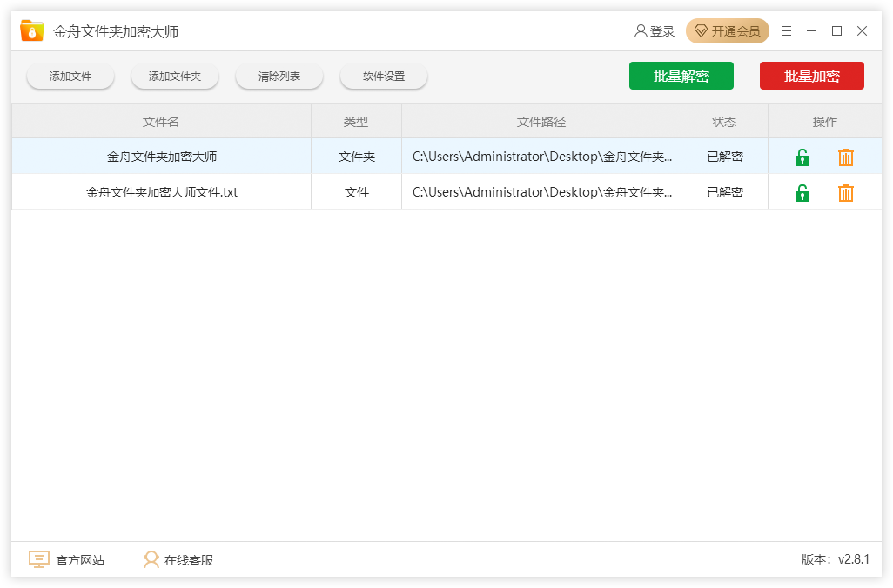The width and height of the screenshot is (893, 588).
Task: Open 软件设置 software settings
Action: pos(384,77)
